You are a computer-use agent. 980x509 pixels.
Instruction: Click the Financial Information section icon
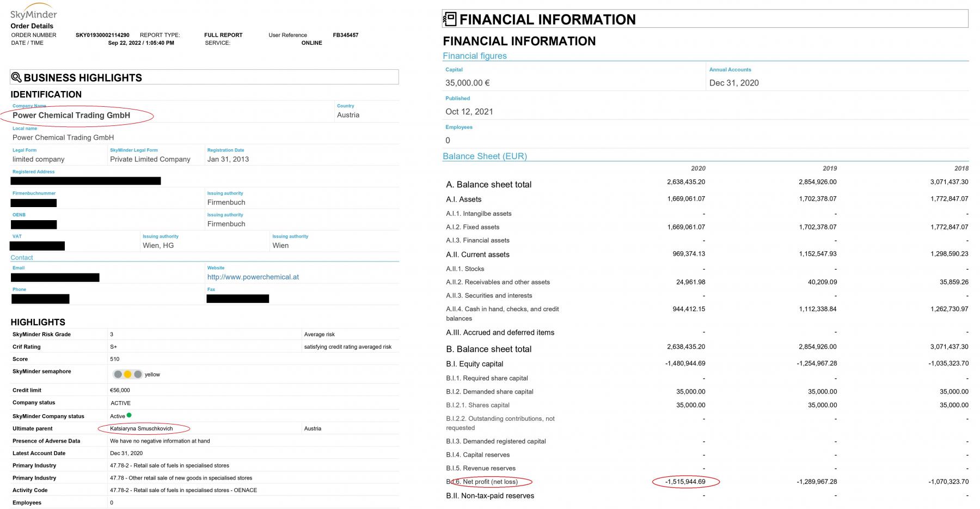[x=450, y=19]
